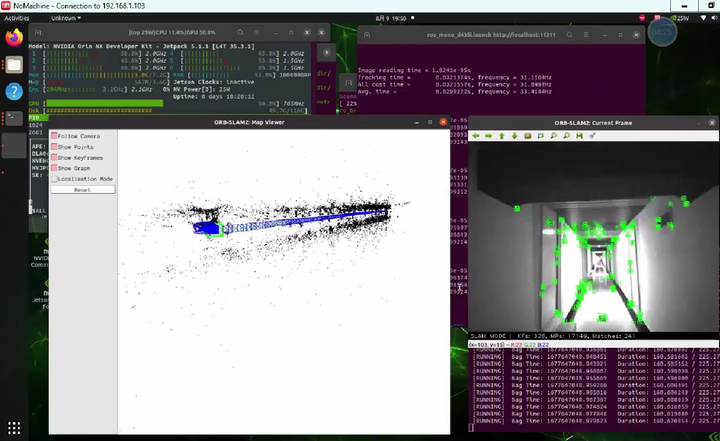Click the up arrow in Current Frame toolbar
Screen dimensions: 720x441
pyautogui.click(x=502, y=136)
